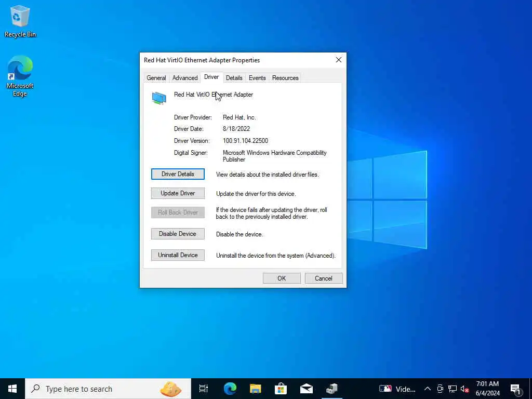Dismiss the dialog with Cancel
Image resolution: width=532 pixels, height=399 pixels.
[x=324, y=278]
